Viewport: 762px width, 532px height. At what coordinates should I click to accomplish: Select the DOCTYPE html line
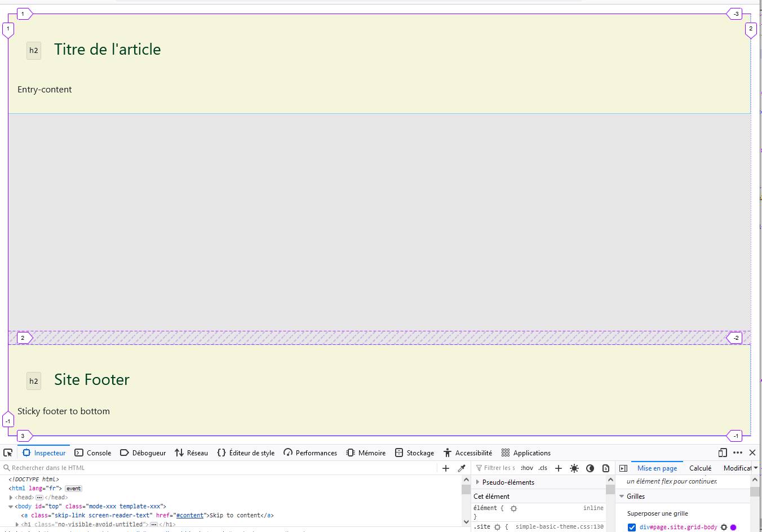34,480
